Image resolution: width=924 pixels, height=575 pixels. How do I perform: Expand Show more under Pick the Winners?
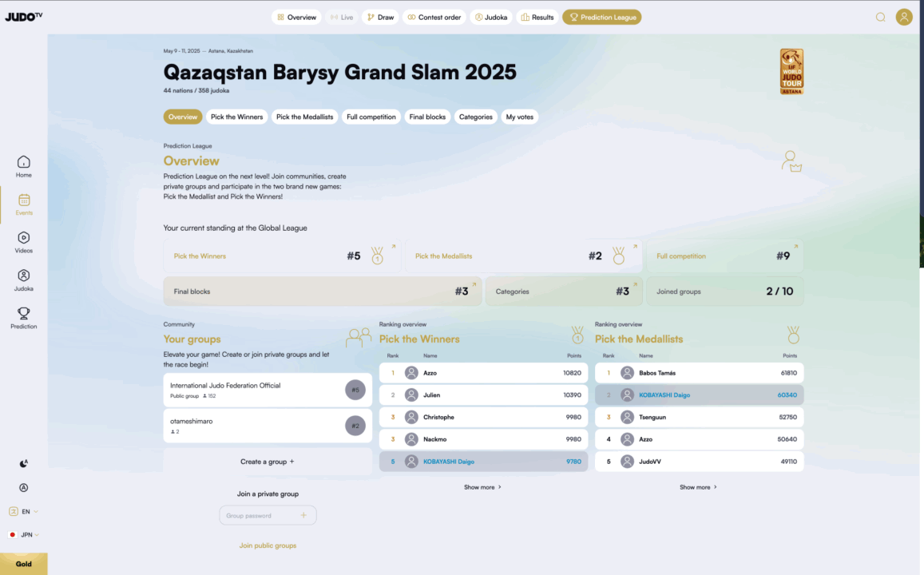coord(482,487)
